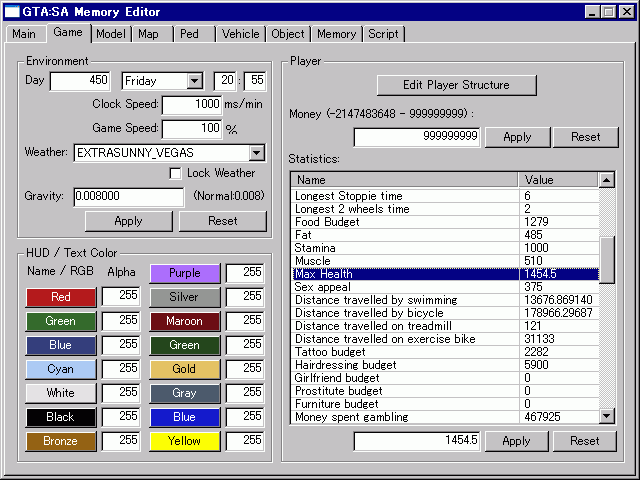Pick the dark Blue swatch below Green
640x480 pixels.
[61, 345]
